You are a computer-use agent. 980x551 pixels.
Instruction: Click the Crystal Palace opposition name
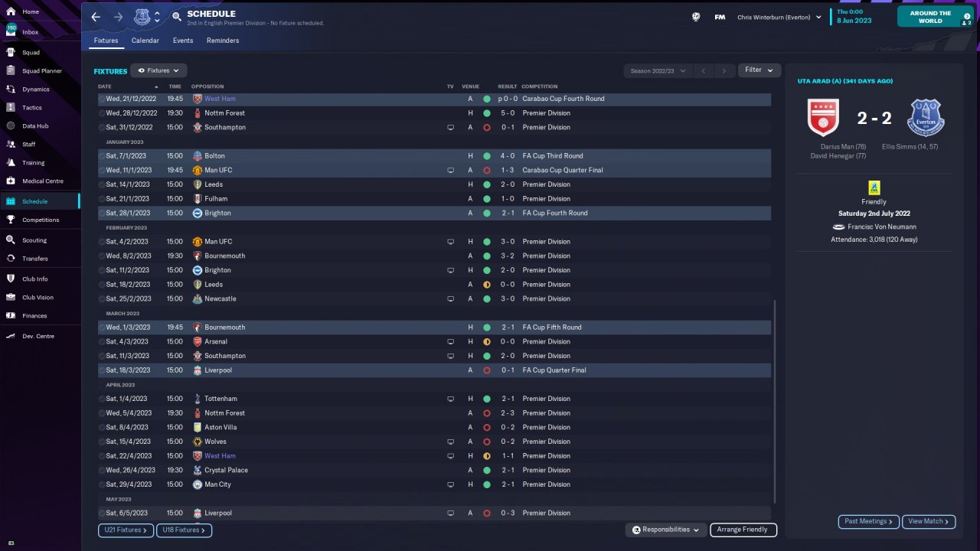(x=227, y=470)
